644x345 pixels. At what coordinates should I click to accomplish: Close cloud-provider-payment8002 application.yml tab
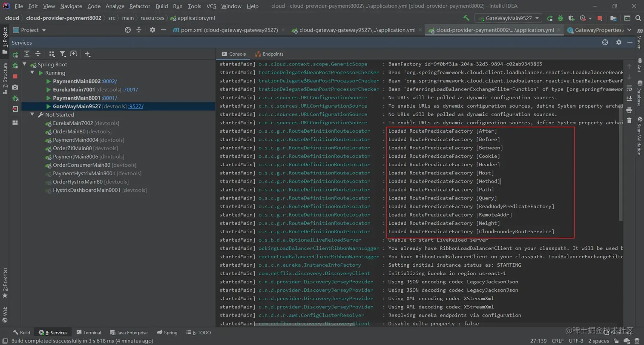(558, 30)
